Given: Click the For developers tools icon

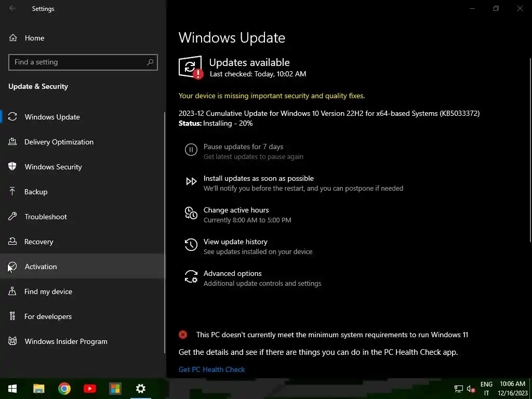Looking at the screenshot, I should click(x=12, y=316).
